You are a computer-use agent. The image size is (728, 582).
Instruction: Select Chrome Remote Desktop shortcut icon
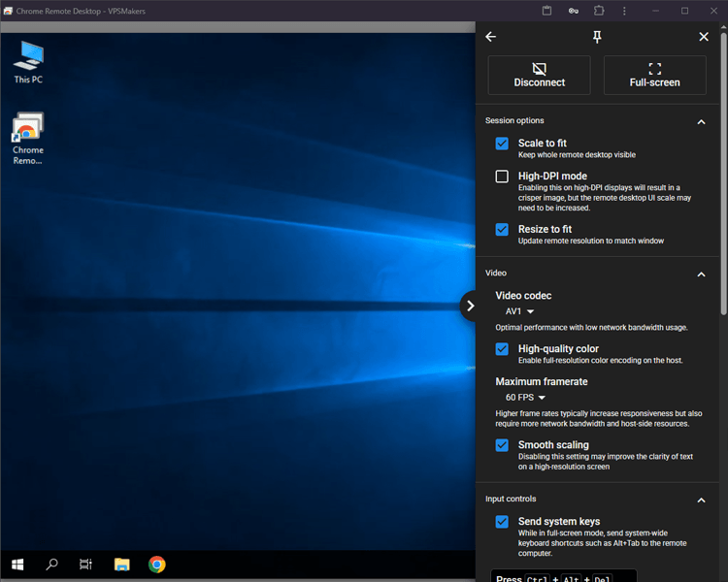coord(28,139)
